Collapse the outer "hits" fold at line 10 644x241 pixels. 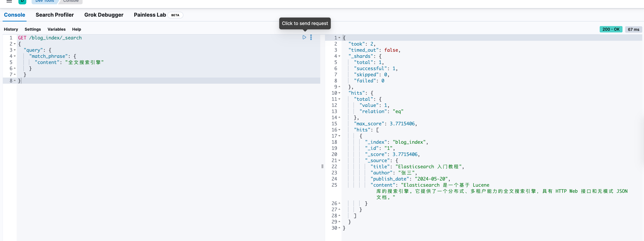tap(339, 93)
